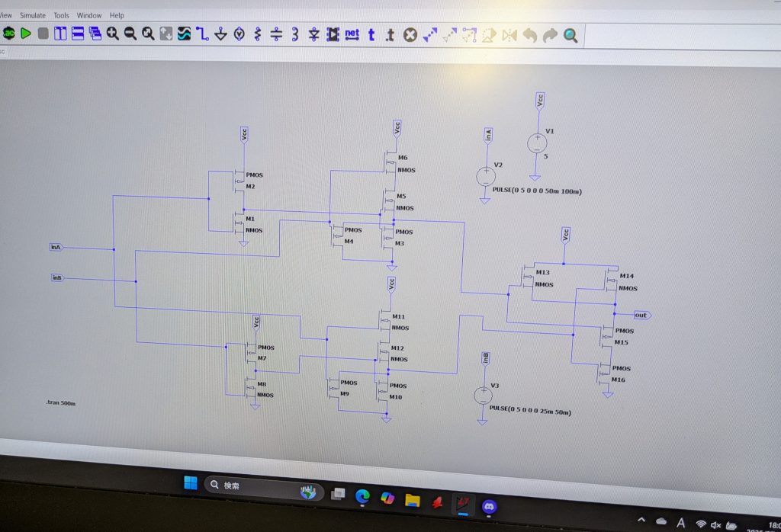This screenshot has height=532, width=781.
Task: Select the PULSE(0 5 0 0 0 50m 100m) text
Action: [x=537, y=191]
